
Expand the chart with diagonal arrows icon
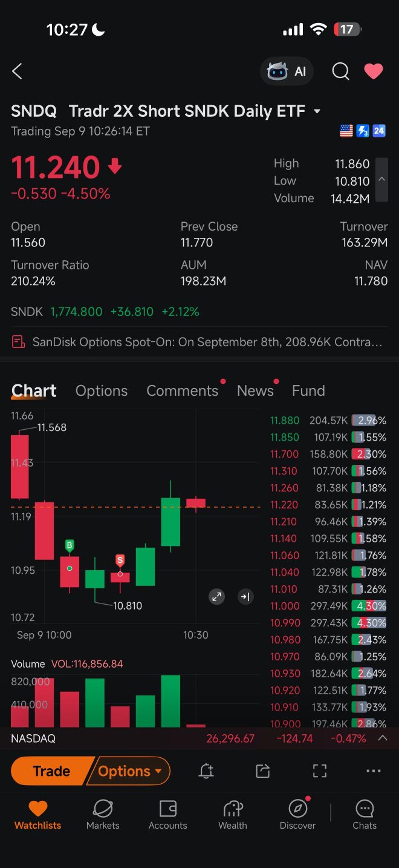(216, 597)
